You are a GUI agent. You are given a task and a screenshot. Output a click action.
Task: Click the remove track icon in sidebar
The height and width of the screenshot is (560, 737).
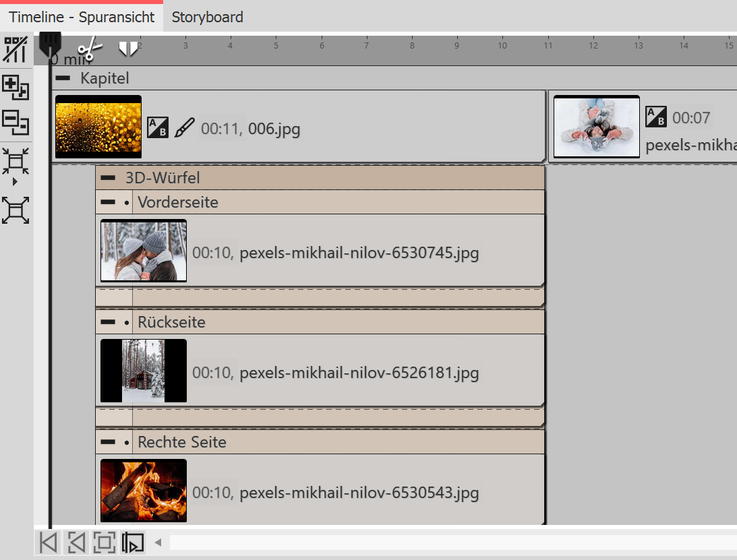coord(16,122)
